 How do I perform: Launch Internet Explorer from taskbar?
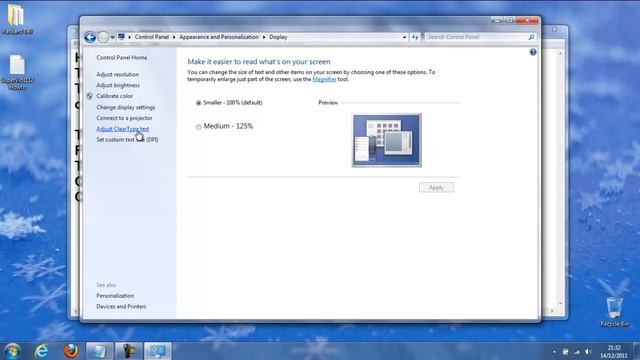click(41, 351)
